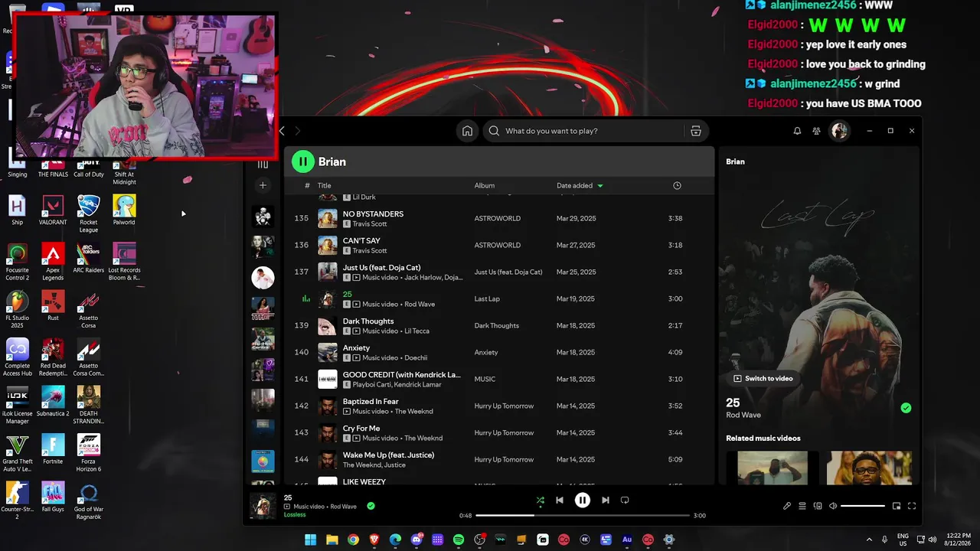The width and height of the screenshot is (980, 551).
Task: Open Connect to a device
Action: point(818,506)
